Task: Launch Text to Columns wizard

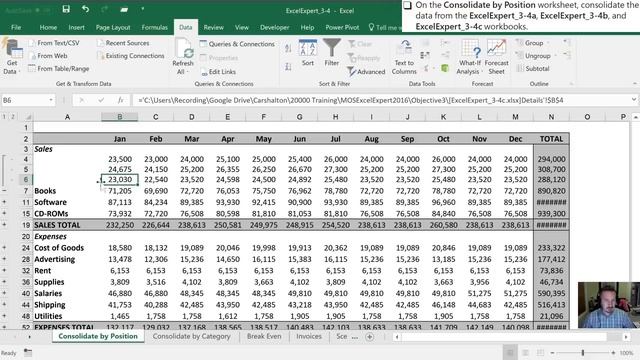Action: pos(404,57)
